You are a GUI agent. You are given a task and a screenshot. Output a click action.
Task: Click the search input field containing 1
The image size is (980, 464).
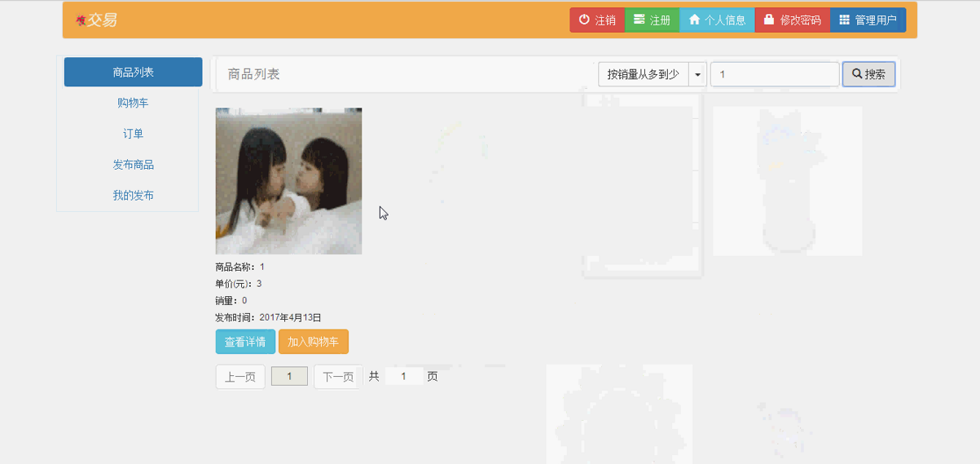tap(774, 74)
